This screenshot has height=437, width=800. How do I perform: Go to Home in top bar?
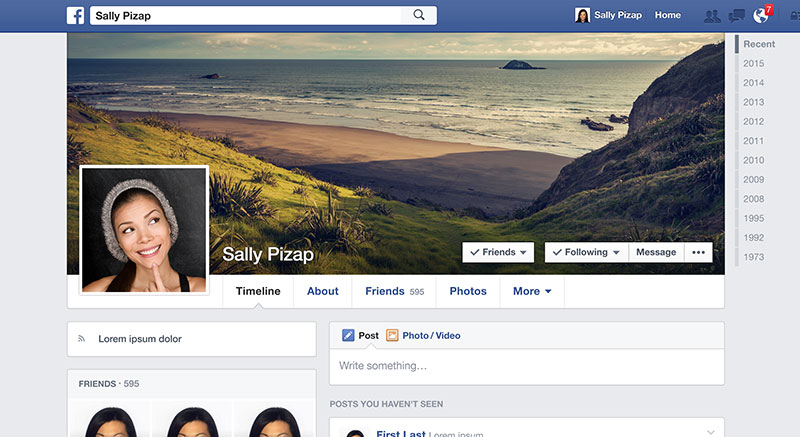667,15
